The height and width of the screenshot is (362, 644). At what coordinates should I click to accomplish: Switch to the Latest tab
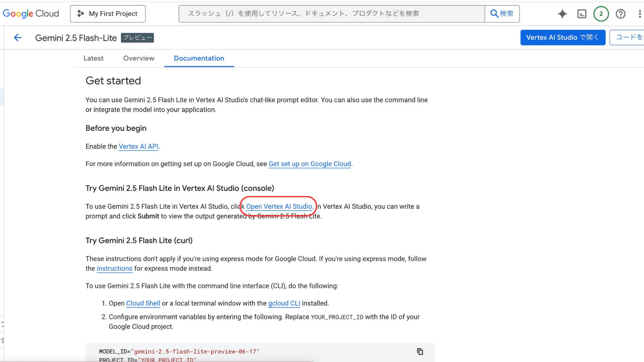point(93,58)
